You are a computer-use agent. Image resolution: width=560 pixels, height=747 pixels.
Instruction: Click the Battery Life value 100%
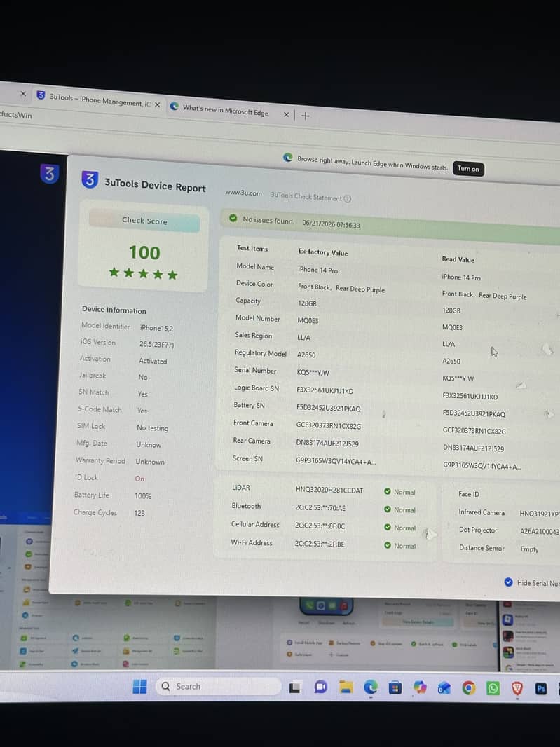point(143,496)
